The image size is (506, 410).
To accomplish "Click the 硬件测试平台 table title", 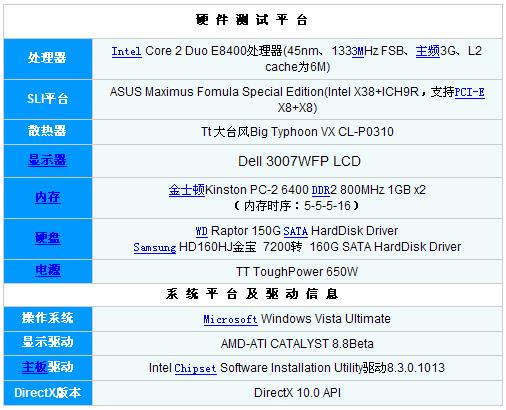I will [x=252, y=20].
